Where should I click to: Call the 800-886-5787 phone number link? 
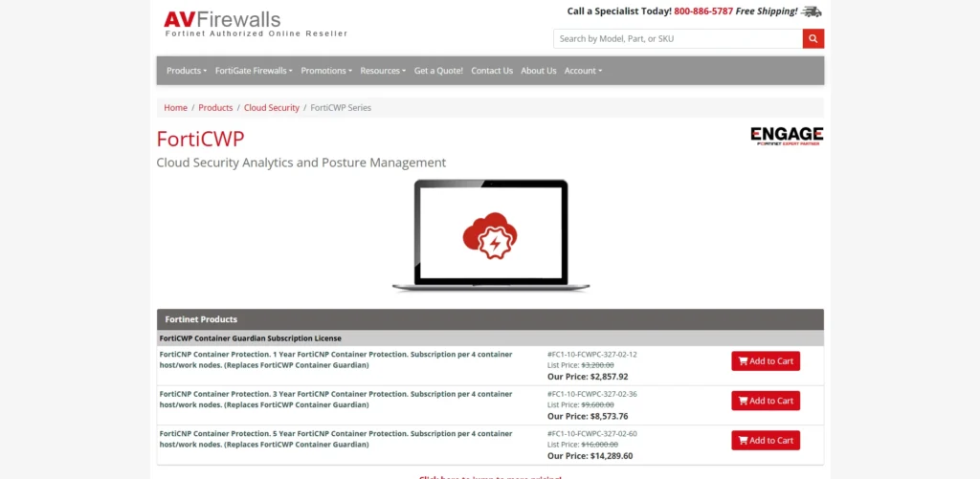[x=703, y=11]
